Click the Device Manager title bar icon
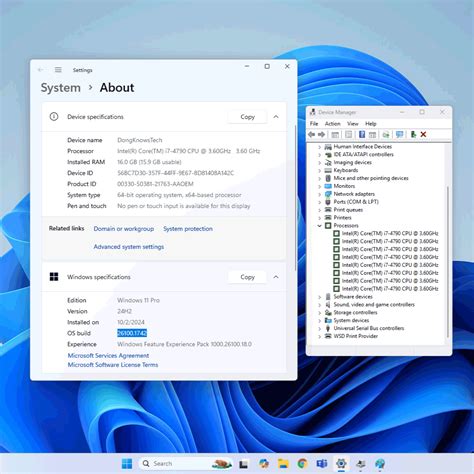Screen dimensions: 474x474 (313, 112)
